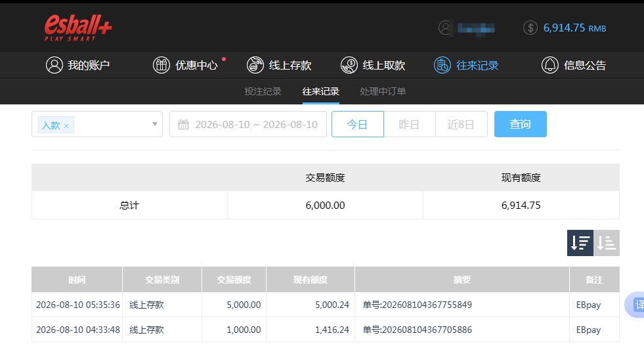This screenshot has width=644, height=350.
Task: Click the 线上取款 withdrawal icon
Action: point(349,65)
